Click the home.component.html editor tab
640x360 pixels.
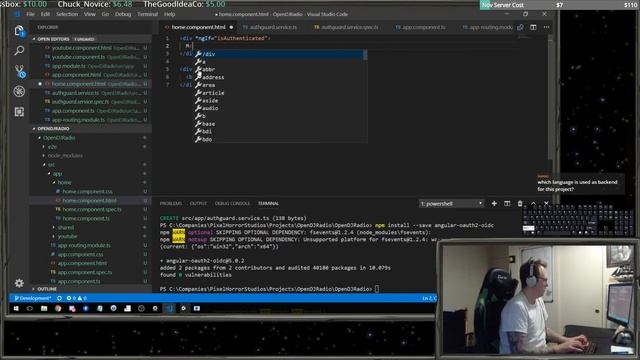click(x=198, y=27)
